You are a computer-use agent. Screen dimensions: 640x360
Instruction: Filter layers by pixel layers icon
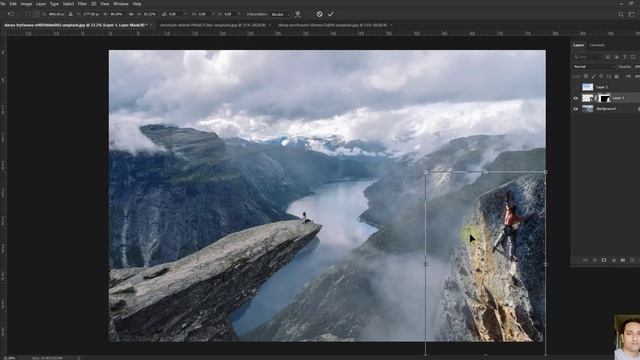608,57
